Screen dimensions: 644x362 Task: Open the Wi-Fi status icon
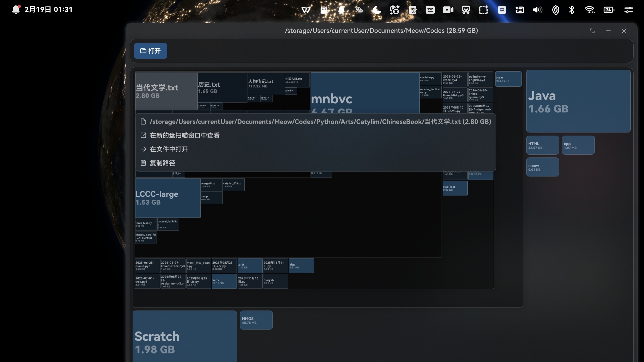(590, 10)
